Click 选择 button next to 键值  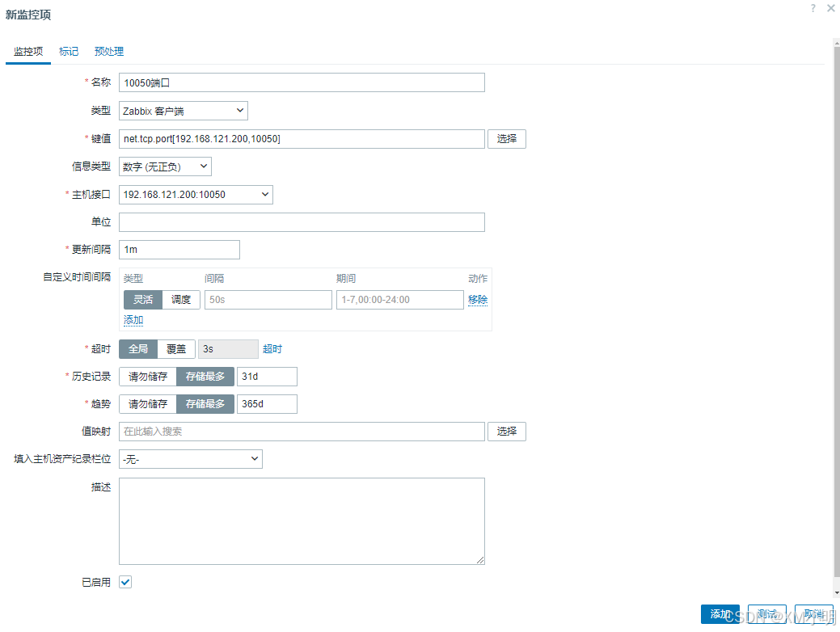click(507, 139)
